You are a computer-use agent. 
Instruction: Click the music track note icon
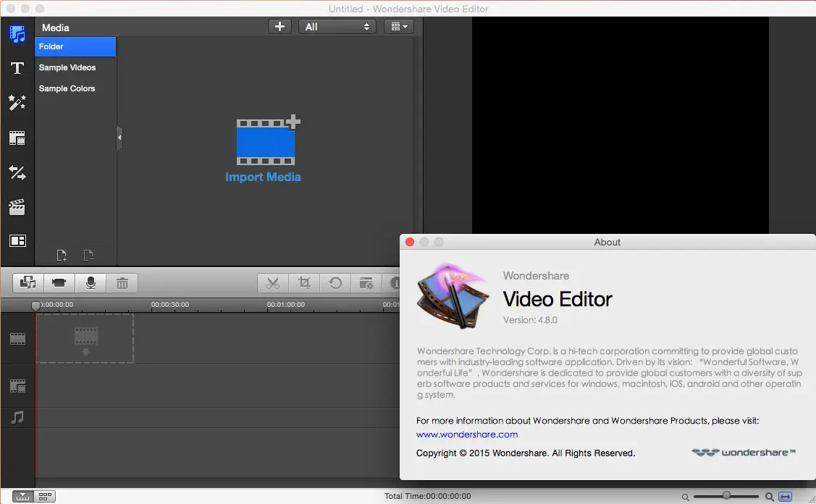coord(17,417)
